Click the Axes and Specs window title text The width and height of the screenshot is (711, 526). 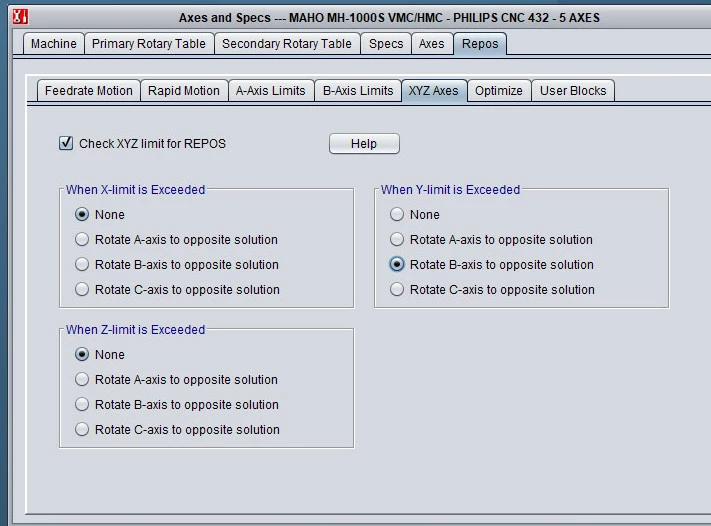389,18
